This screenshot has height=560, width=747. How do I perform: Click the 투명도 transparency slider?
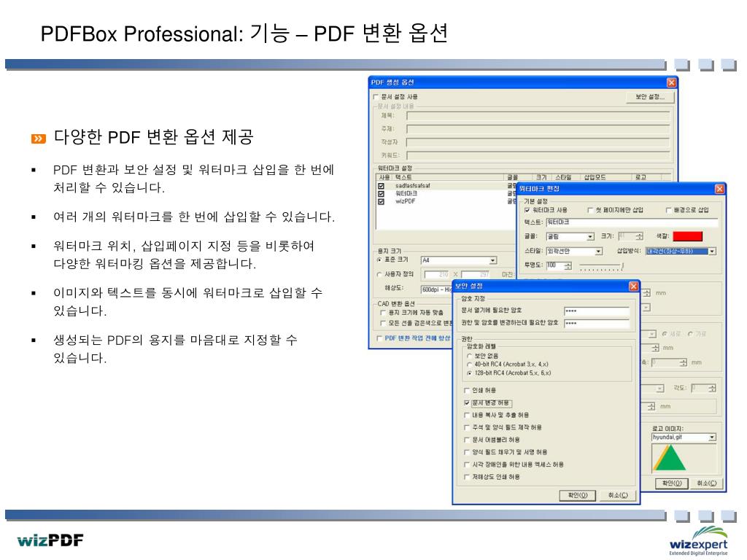601,266
